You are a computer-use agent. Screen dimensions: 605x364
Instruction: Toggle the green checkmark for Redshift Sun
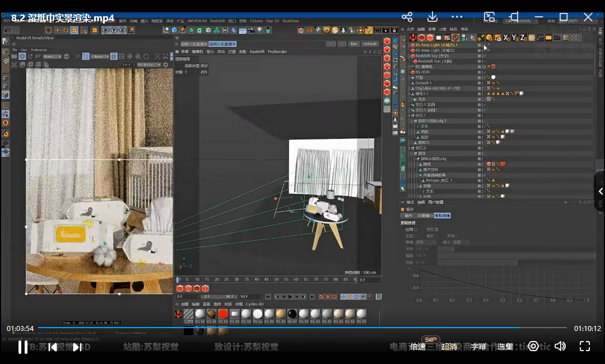(484, 61)
